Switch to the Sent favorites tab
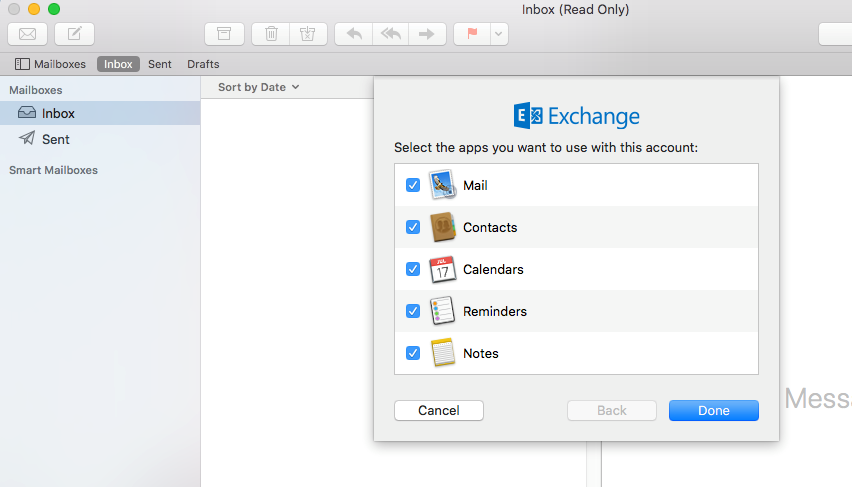The height and width of the screenshot is (487, 852). tap(160, 64)
